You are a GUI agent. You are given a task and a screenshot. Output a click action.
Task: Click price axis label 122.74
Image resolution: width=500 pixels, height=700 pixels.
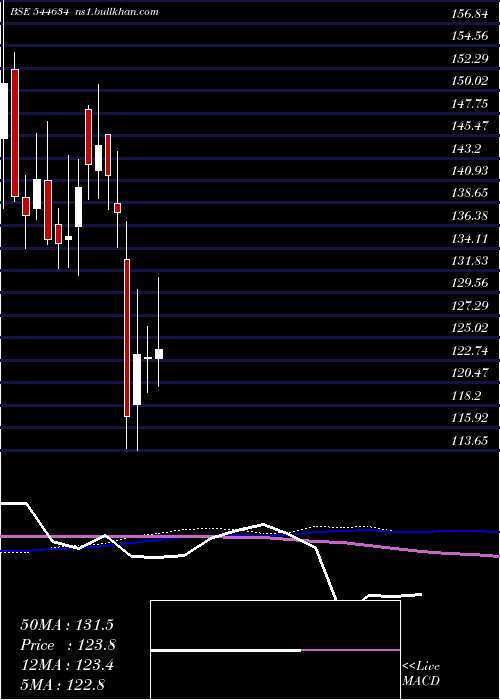[470, 350]
